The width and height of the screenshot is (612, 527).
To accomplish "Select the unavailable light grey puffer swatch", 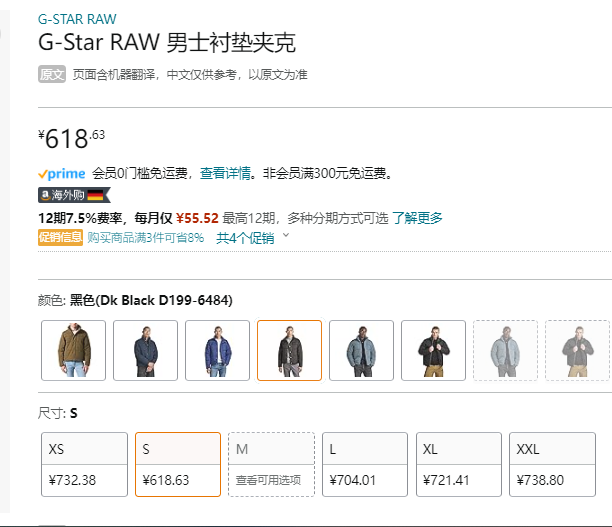I will tap(505, 350).
